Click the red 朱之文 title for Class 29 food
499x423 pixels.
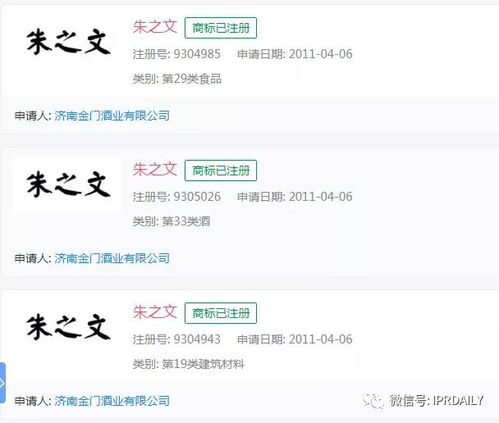pos(155,27)
